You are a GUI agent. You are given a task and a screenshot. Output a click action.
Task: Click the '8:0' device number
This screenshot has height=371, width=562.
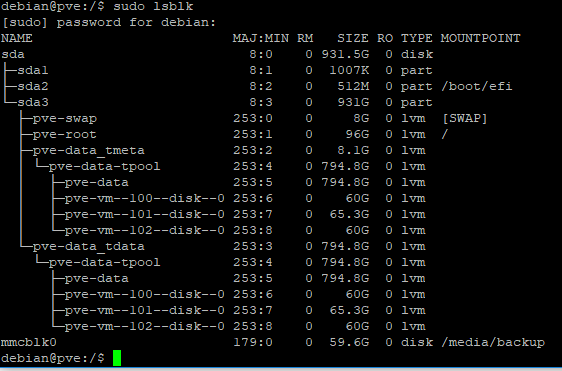[x=261, y=54]
